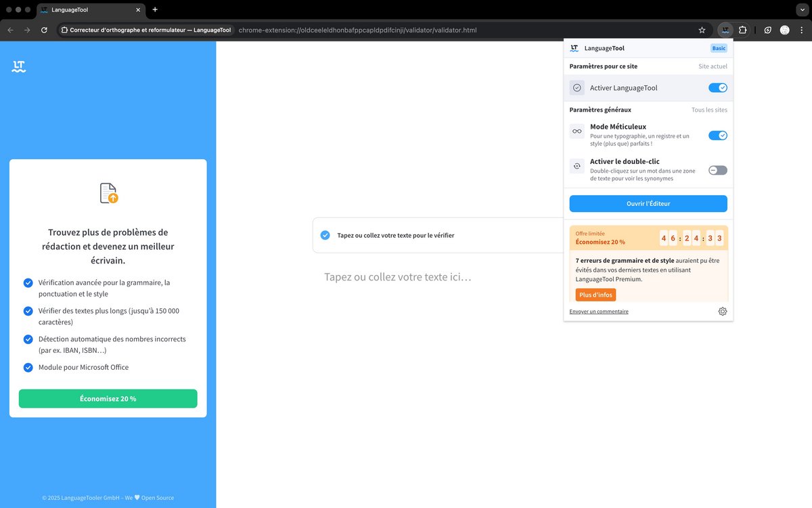Image resolution: width=812 pixels, height=508 pixels.
Task: Click the checkmark beside Vérification avancée
Action: tap(28, 282)
